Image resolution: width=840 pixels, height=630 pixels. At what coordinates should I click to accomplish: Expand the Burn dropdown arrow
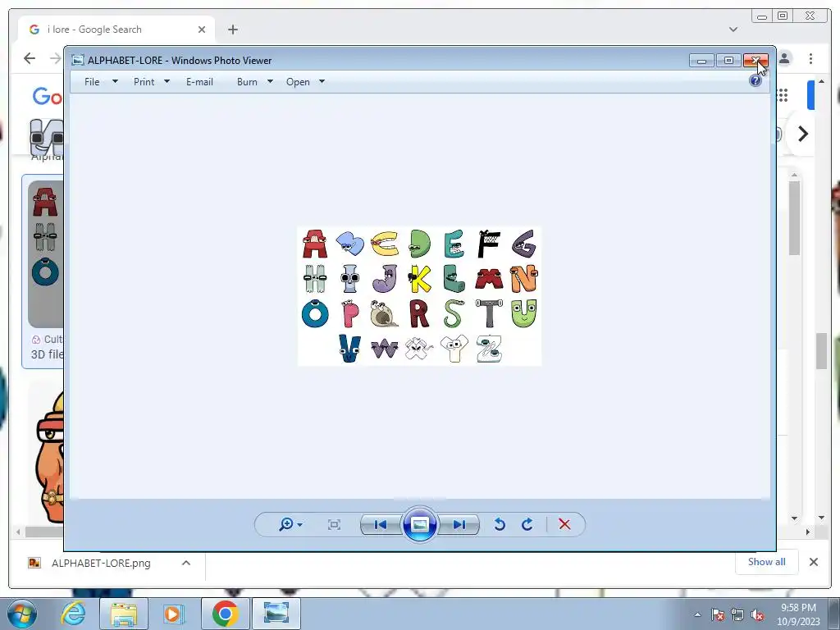(270, 81)
